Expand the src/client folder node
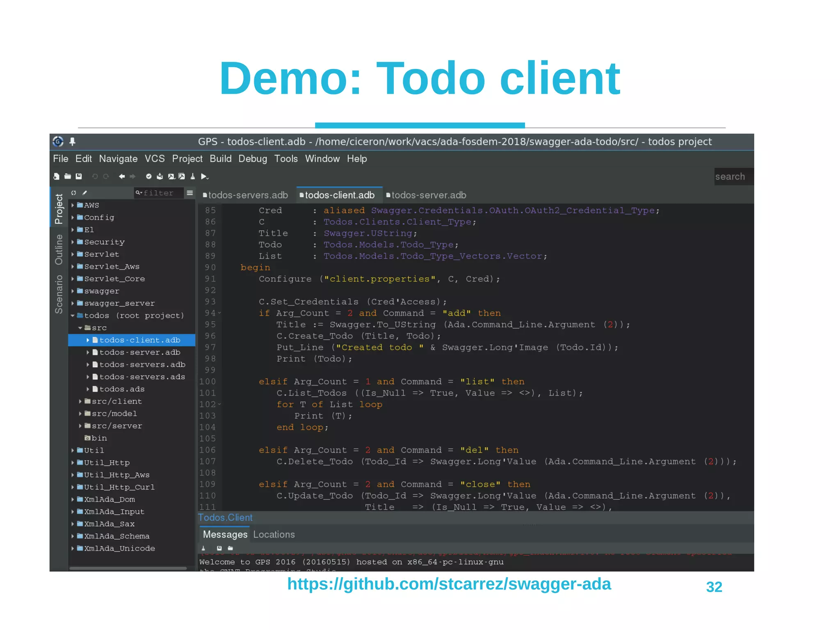Image resolution: width=840 pixels, height=630 pixels. [x=80, y=401]
